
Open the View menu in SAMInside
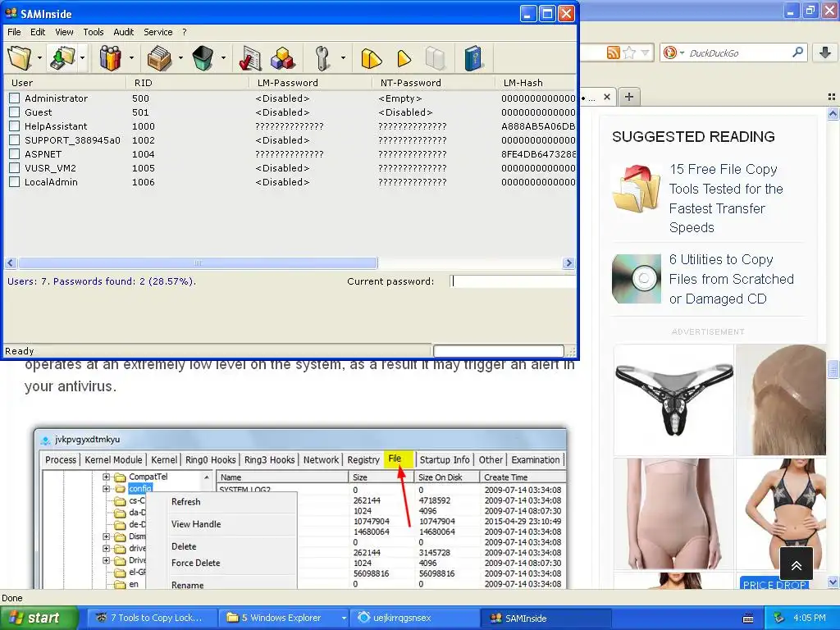(64, 32)
